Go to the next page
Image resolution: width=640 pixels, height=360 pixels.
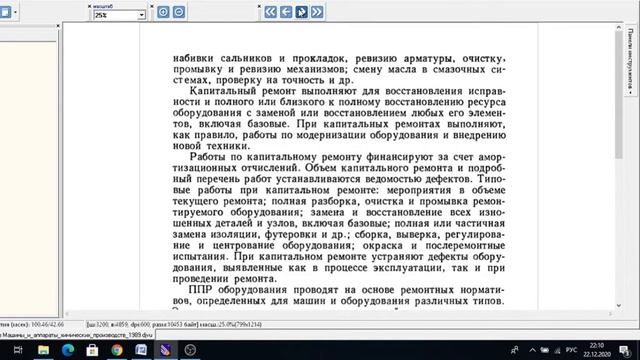pyautogui.click(x=301, y=12)
